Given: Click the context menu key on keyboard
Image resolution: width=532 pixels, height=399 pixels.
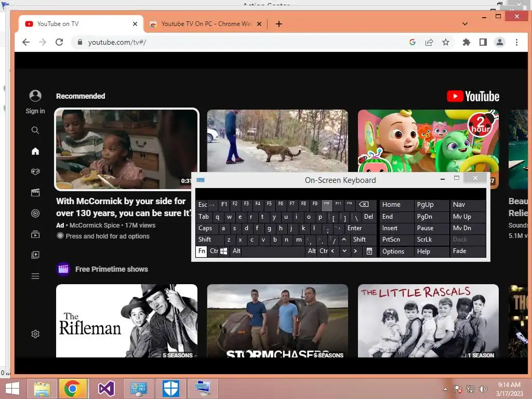Looking at the screenshot, I should tap(369, 251).
